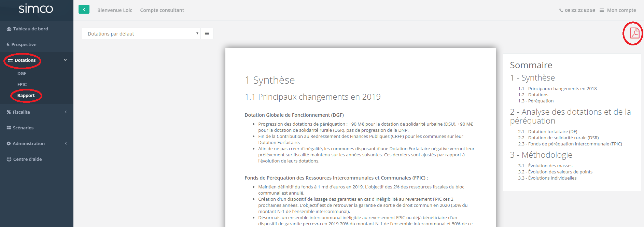644x227 pixels.
Task: Select Rapport under Dotations
Action: pyautogui.click(x=26, y=95)
